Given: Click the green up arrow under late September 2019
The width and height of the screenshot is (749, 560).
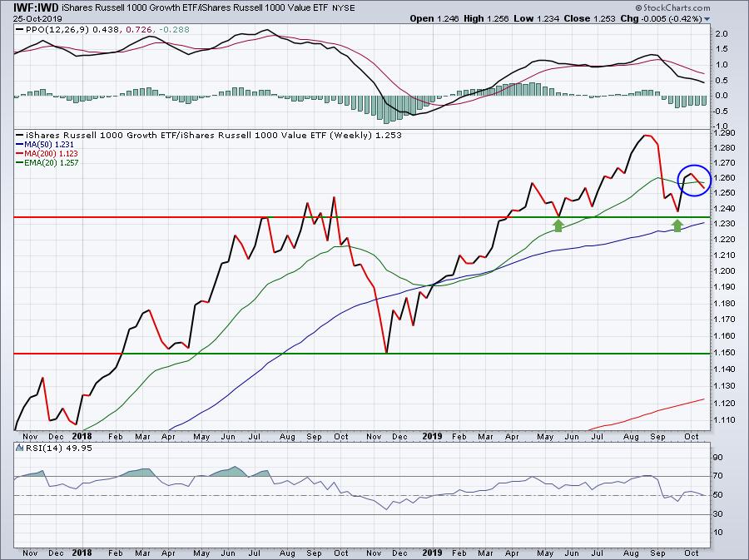Looking at the screenshot, I should 677,225.
